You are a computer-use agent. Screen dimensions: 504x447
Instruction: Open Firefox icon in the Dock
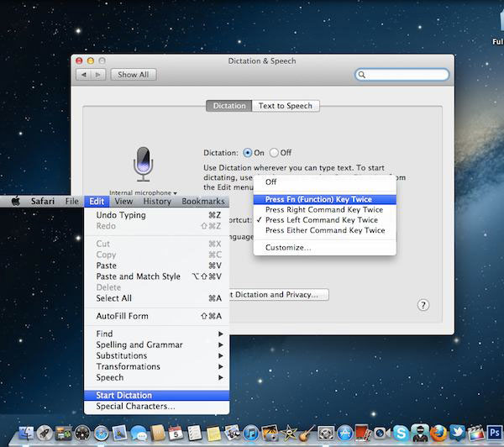coord(438,433)
